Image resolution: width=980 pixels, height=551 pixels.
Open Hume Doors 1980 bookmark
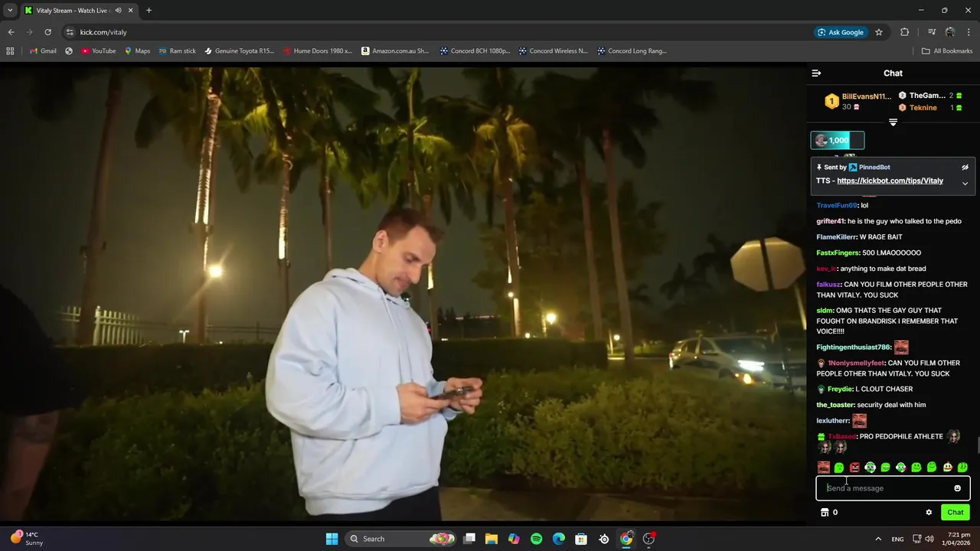tap(317, 51)
